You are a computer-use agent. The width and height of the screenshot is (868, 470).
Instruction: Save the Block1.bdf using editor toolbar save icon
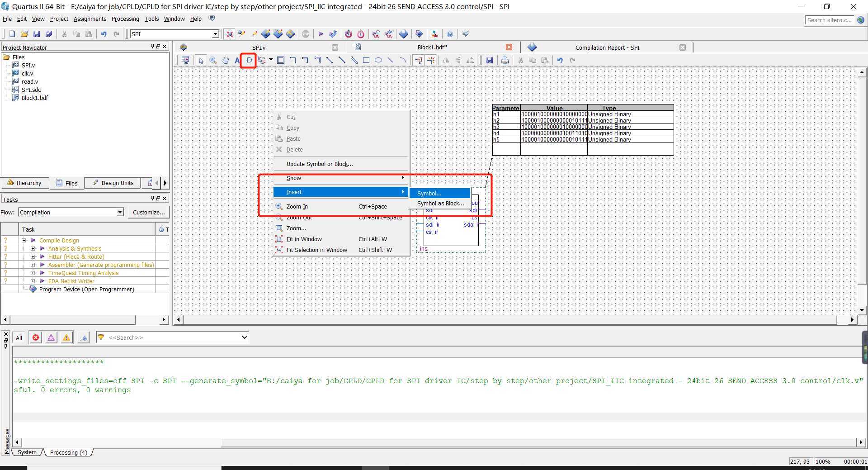(x=489, y=60)
